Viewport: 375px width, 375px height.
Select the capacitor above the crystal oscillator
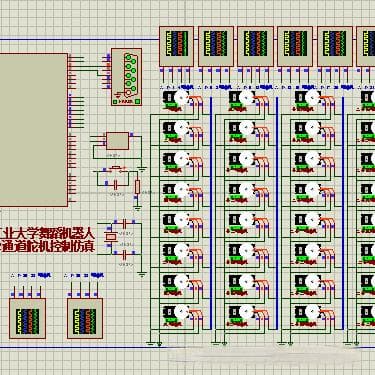point(125,223)
